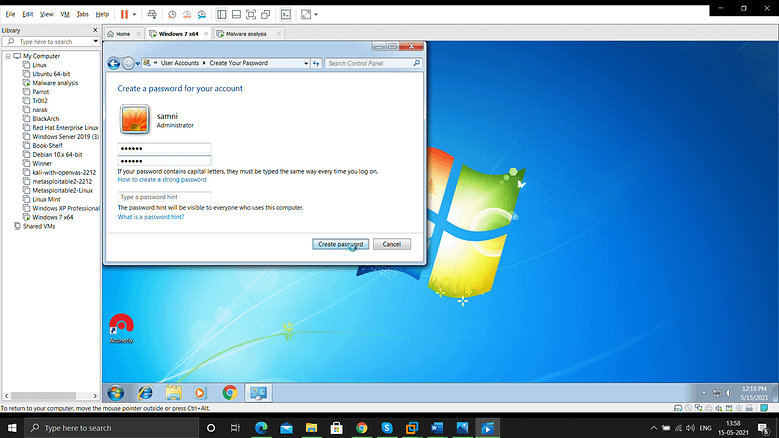Click refresh button beside address bar
779x438 pixels.
pos(316,63)
